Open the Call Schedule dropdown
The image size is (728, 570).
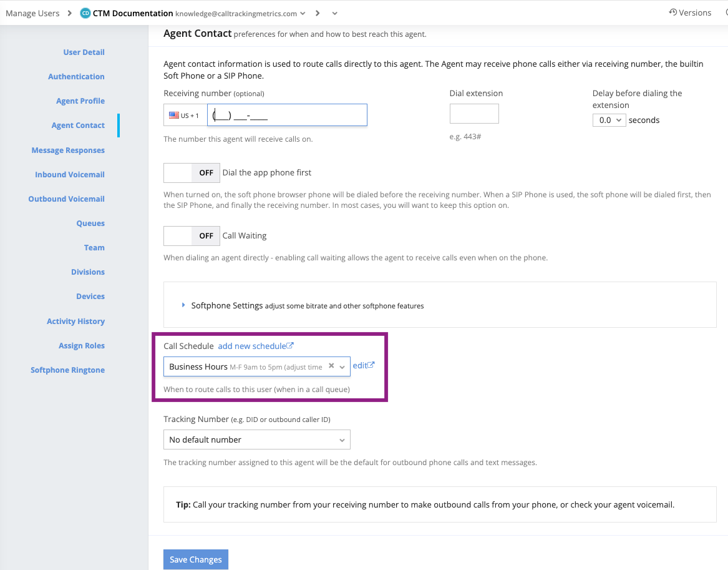pos(342,367)
